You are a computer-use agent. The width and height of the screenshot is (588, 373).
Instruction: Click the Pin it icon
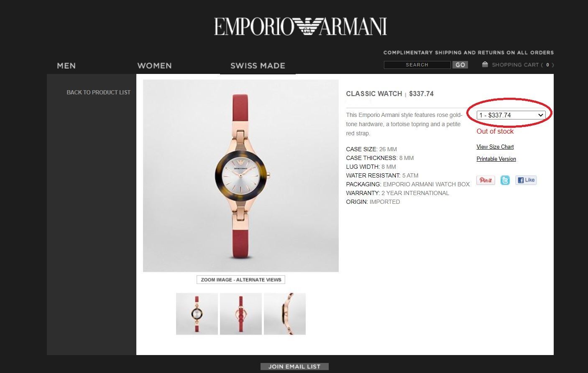pyautogui.click(x=486, y=180)
